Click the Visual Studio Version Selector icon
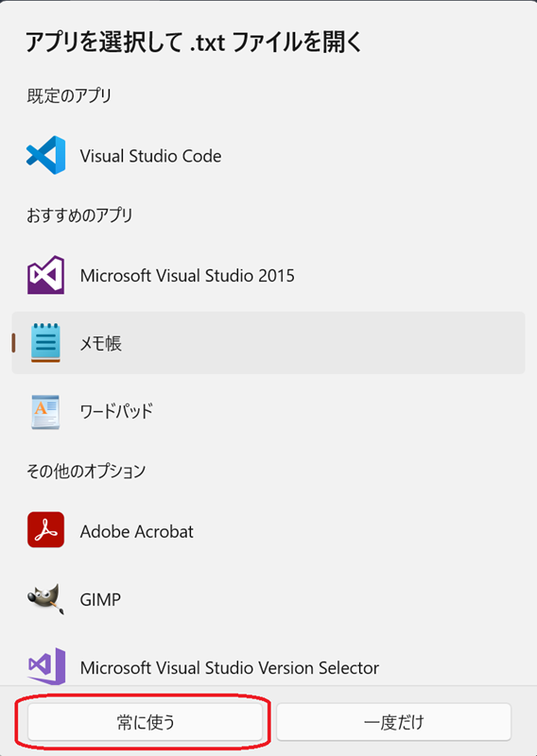Viewport: 537px width, 756px height. (45, 666)
